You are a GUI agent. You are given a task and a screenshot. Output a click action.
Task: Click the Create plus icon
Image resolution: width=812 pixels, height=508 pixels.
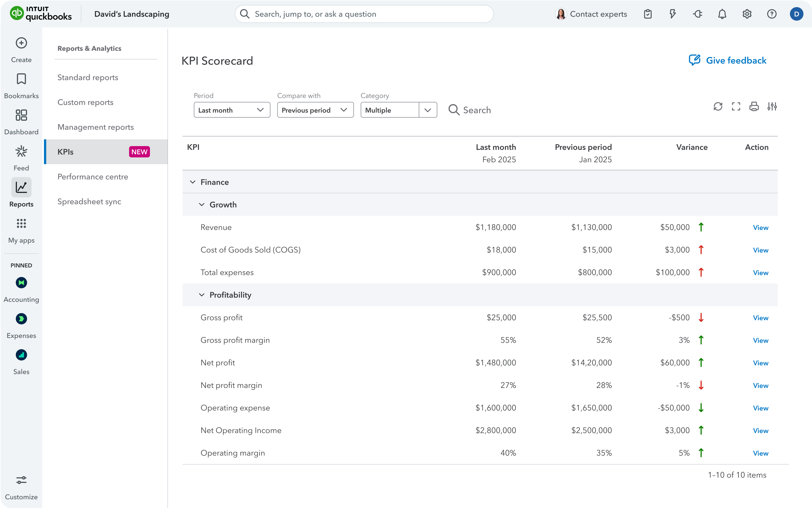tap(21, 43)
